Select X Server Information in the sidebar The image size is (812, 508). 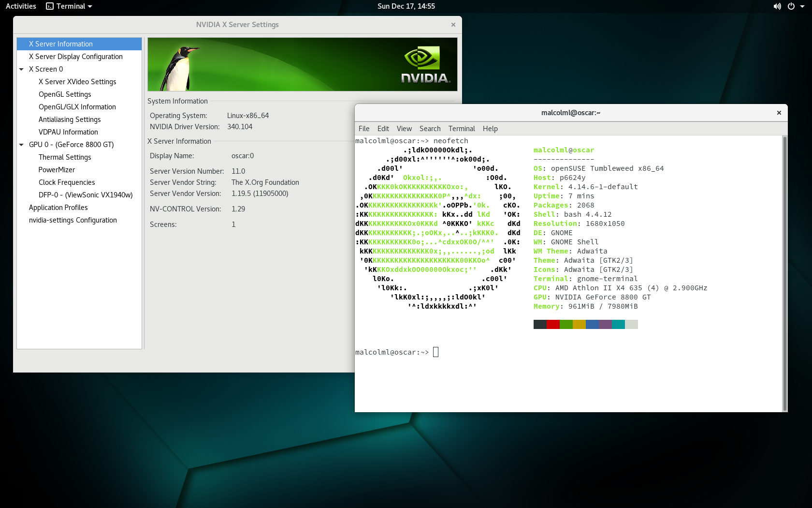[x=79, y=44]
